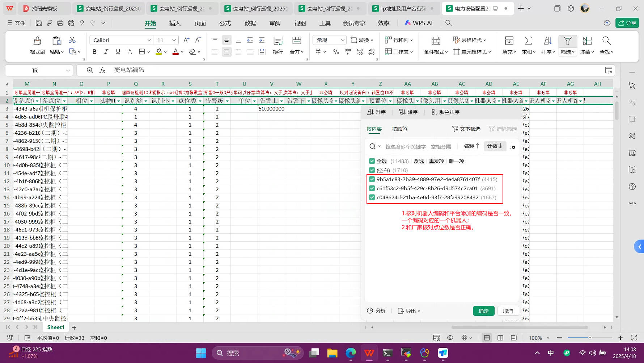Click the 分享 share button
This screenshot has width=644, height=363.
(627, 23)
